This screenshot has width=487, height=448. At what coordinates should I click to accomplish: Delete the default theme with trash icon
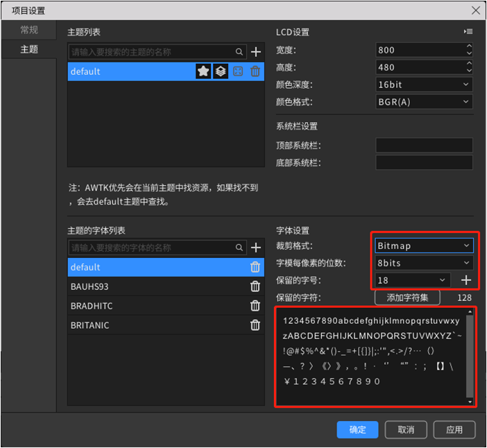click(255, 71)
